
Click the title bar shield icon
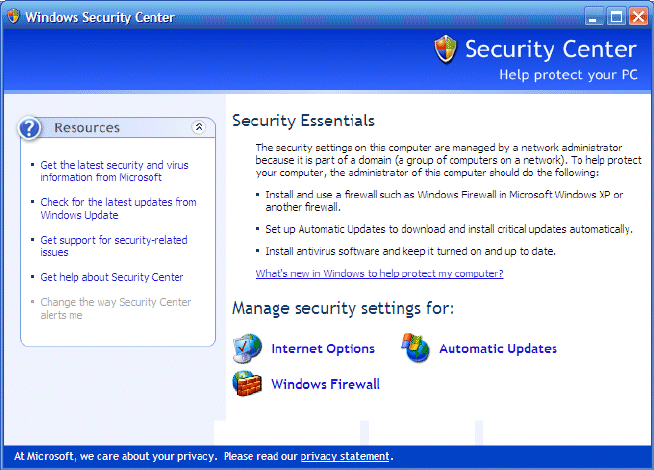pyautogui.click(x=12, y=17)
